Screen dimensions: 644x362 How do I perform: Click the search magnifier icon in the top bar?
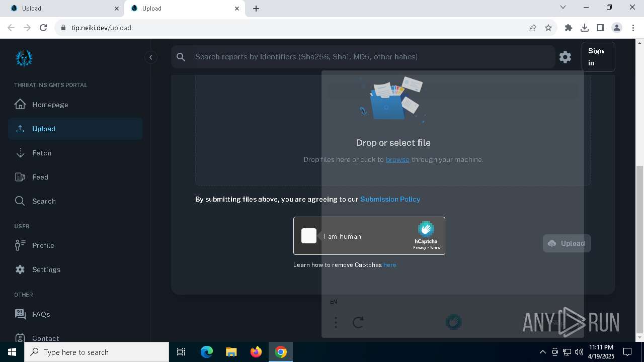[181, 57]
